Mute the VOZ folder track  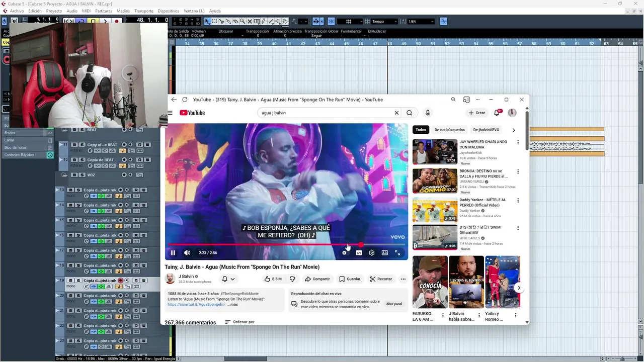(74, 175)
